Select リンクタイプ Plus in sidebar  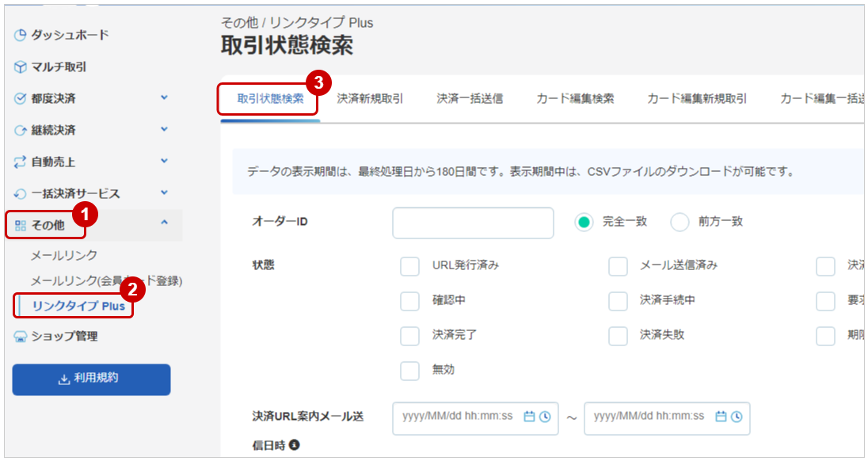78,306
